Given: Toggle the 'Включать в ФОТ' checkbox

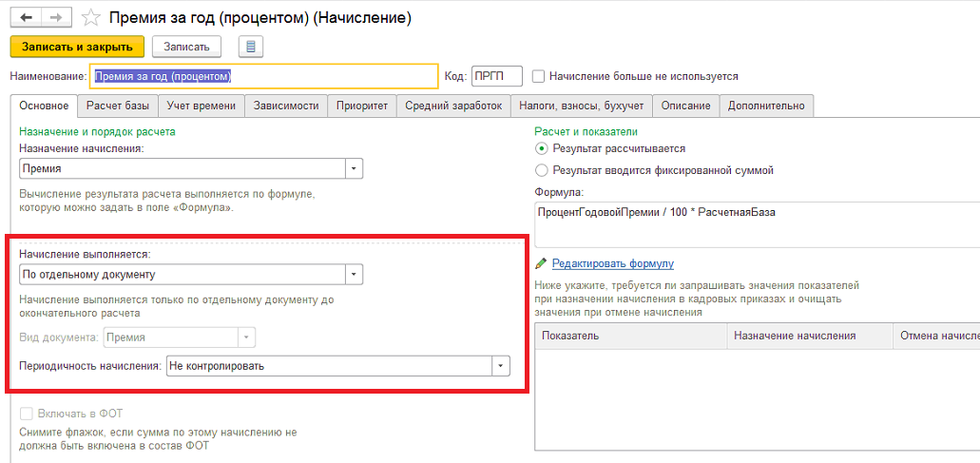Looking at the screenshot, I should (27, 413).
